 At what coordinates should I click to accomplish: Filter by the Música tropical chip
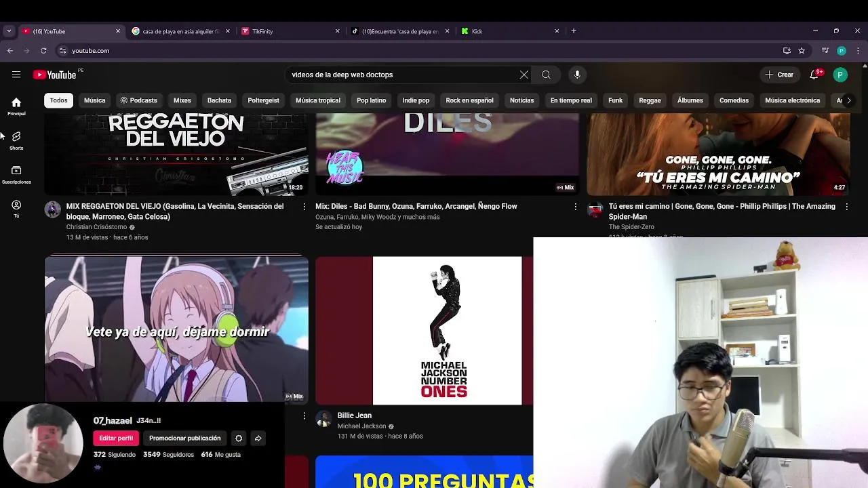(x=318, y=100)
